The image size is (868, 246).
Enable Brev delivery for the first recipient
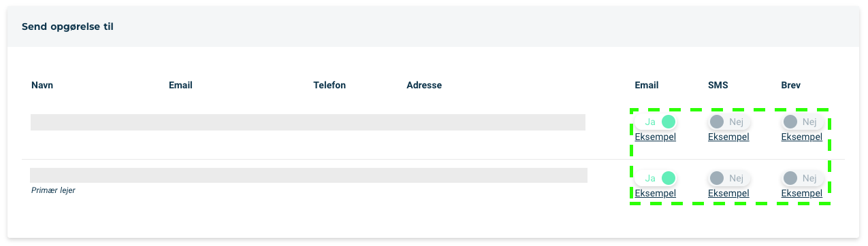click(803, 122)
